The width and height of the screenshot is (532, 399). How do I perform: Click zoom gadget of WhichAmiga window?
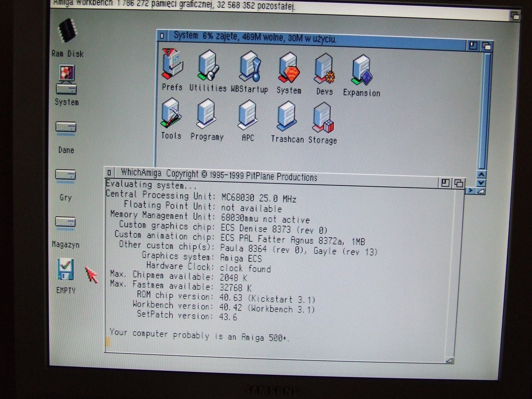445,183
